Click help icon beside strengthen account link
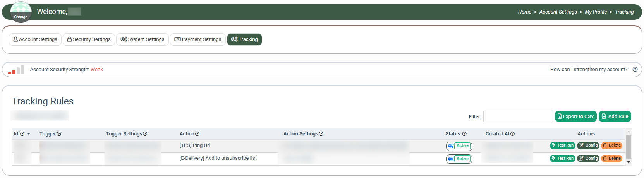The height and width of the screenshot is (178, 644). [x=635, y=70]
